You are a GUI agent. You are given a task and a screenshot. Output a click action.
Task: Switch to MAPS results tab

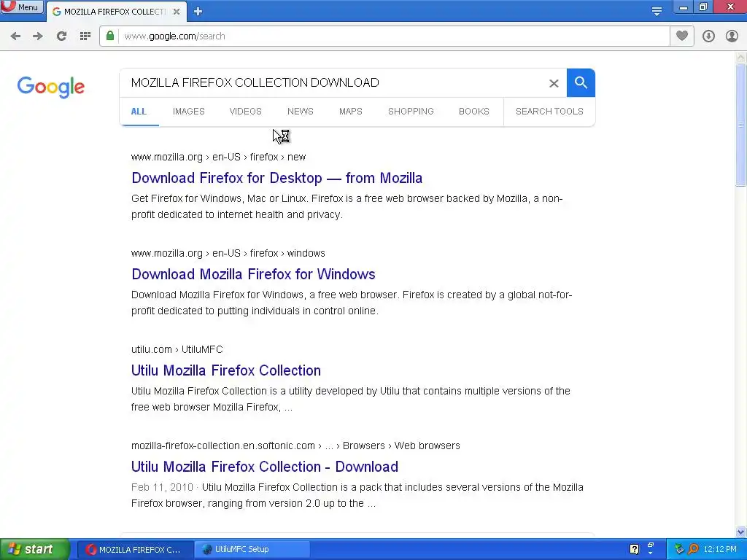pyautogui.click(x=351, y=112)
